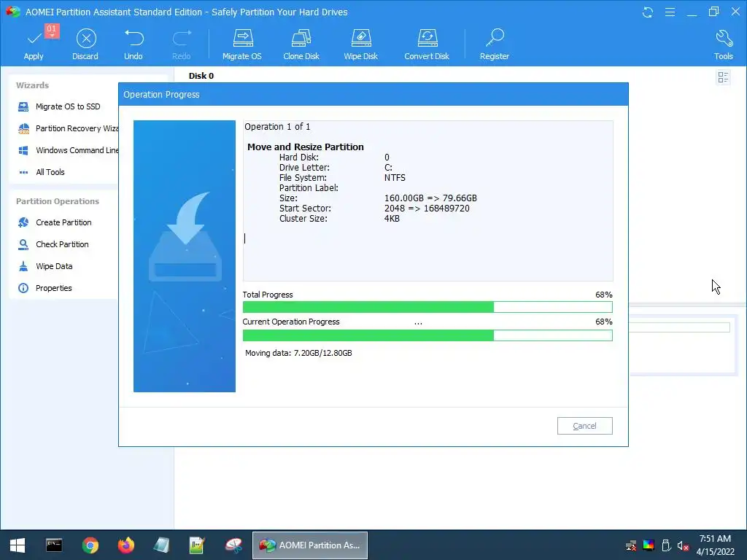Screen dimensions: 747x560
Task: Open All Tools in Wizards panel
Action: click(42, 172)
